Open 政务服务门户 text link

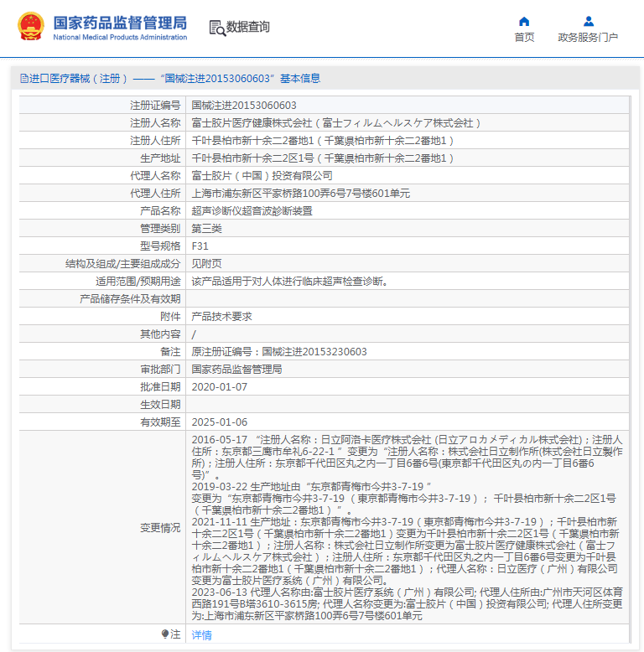point(588,38)
